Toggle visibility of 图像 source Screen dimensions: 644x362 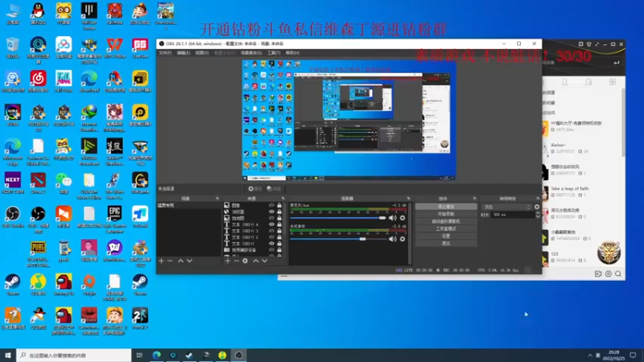[x=271, y=205]
